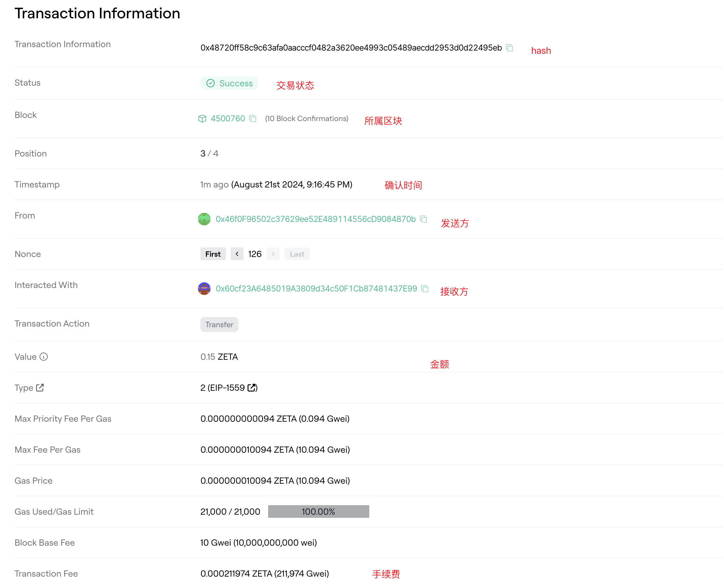Image resolution: width=724 pixels, height=588 pixels.
Task: Copy the Interacted With address
Action: (x=425, y=289)
